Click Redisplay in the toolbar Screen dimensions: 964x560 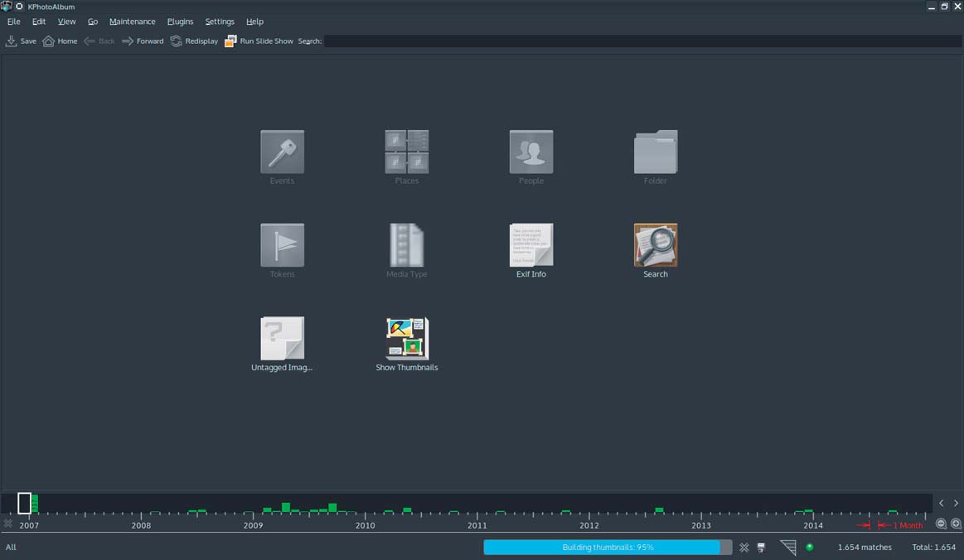pos(194,41)
